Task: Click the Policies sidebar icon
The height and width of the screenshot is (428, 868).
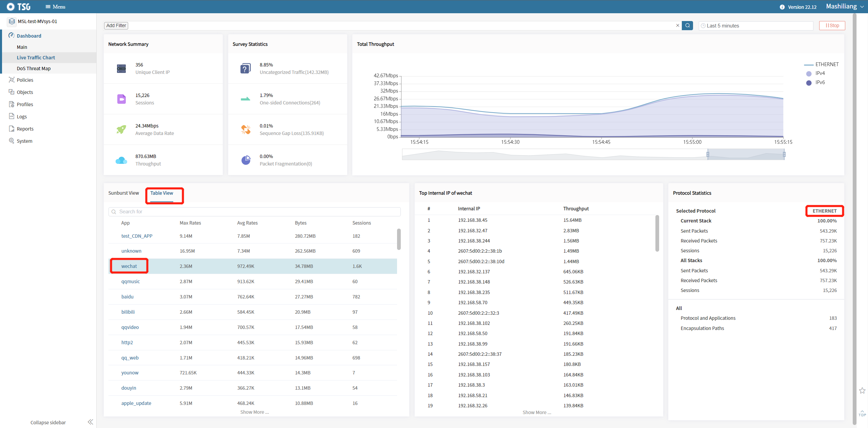Action: (x=12, y=80)
